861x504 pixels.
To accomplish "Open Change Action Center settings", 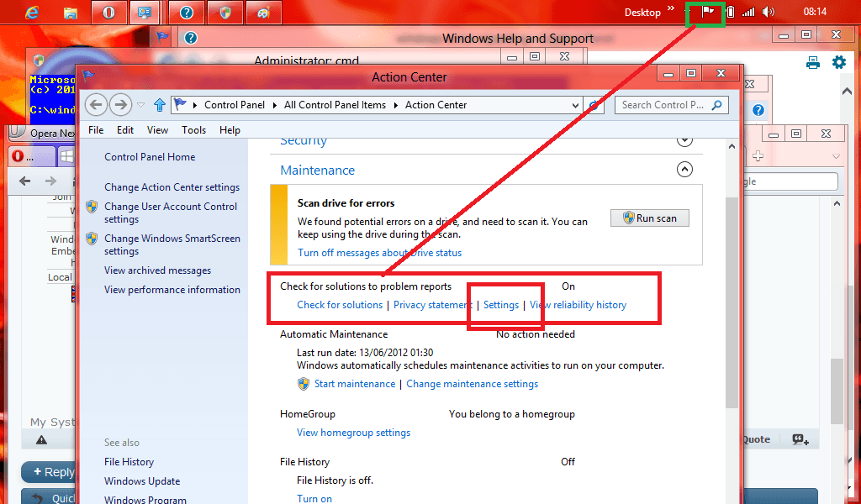I will pyautogui.click(x=172, y=187).
